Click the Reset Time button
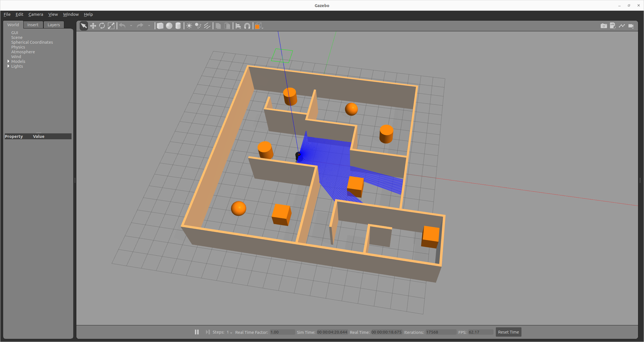The height and width of the screenshot is (342, 644). [x=508, y=332]
